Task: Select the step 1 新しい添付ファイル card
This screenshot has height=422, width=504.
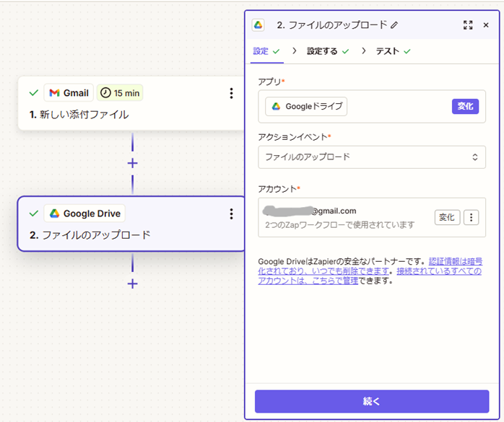Action: pos(131,103)
